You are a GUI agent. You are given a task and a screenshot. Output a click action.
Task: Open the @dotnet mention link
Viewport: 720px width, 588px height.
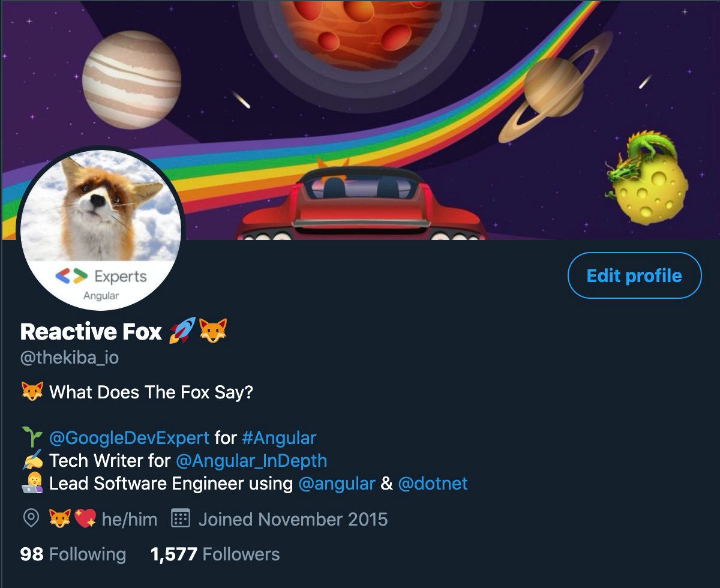(x=433, y=484)
